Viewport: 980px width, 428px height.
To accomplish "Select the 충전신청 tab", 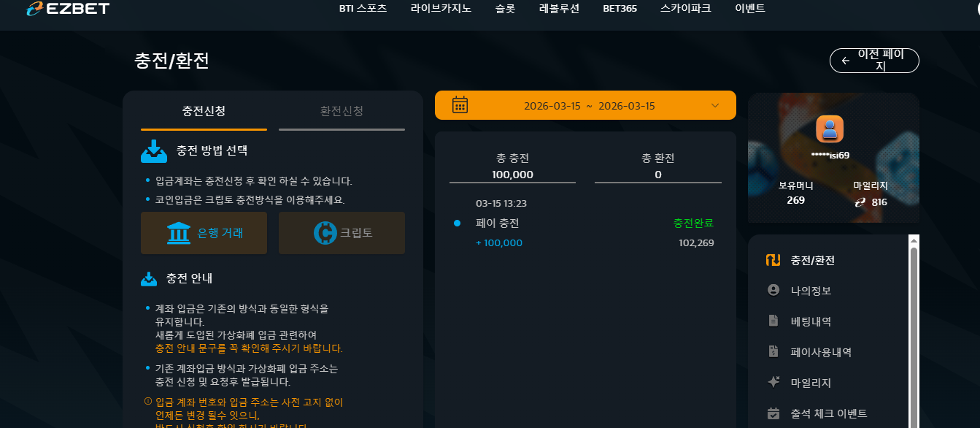I will click(204, 111).
